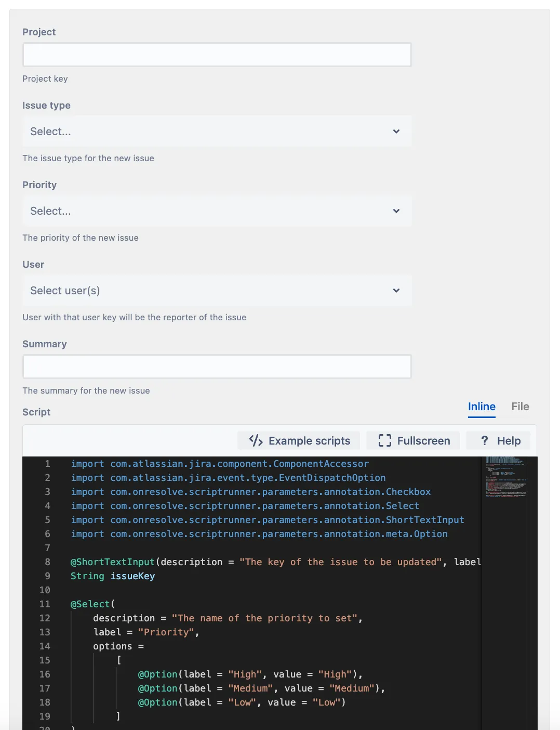Open the Select user(s) dropdown
Viewport: 560px width, 730px height.
[x=217, y=291]
